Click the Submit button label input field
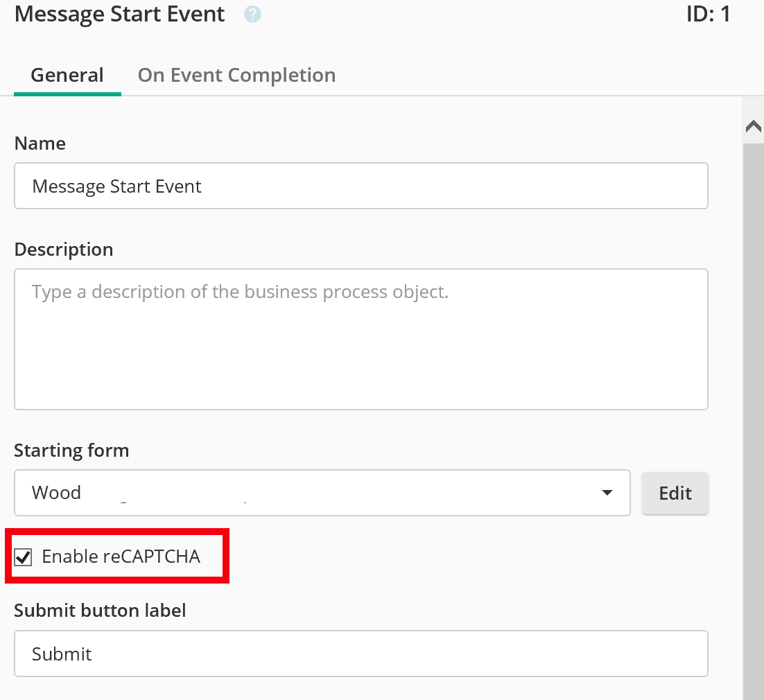The image size is (764, 700). pos(361,654)
